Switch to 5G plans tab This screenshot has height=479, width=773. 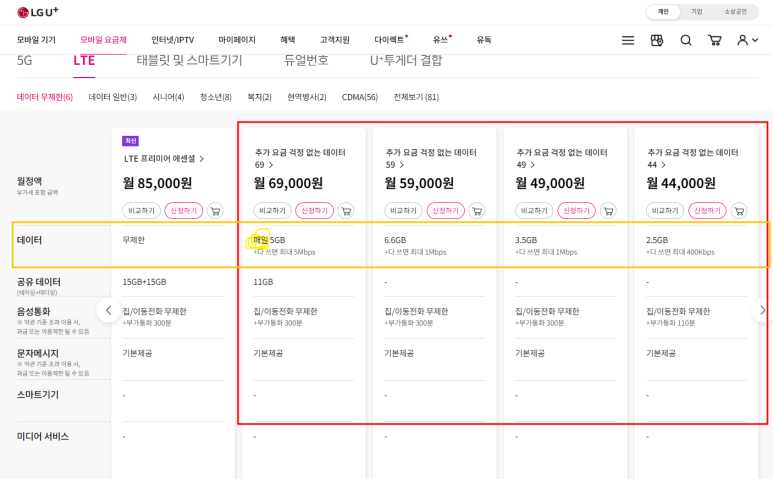[24, 61]
